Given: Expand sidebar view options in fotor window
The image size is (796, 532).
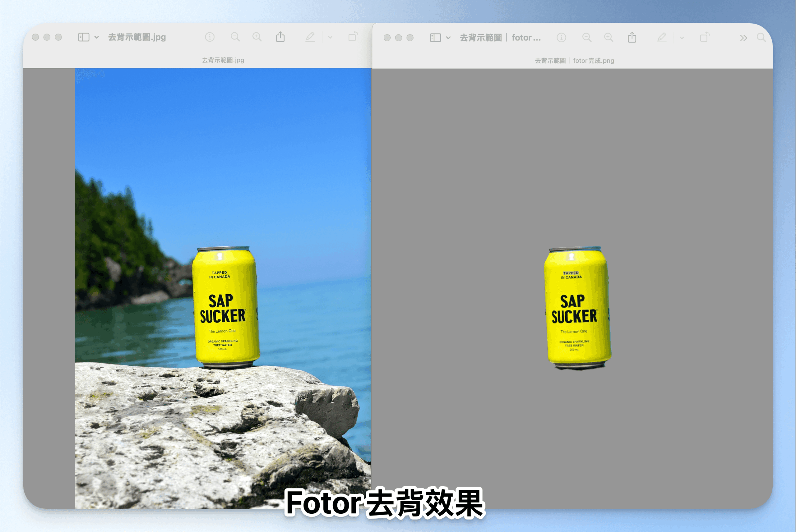Looking at the screenshot, I should coord(448,38).
